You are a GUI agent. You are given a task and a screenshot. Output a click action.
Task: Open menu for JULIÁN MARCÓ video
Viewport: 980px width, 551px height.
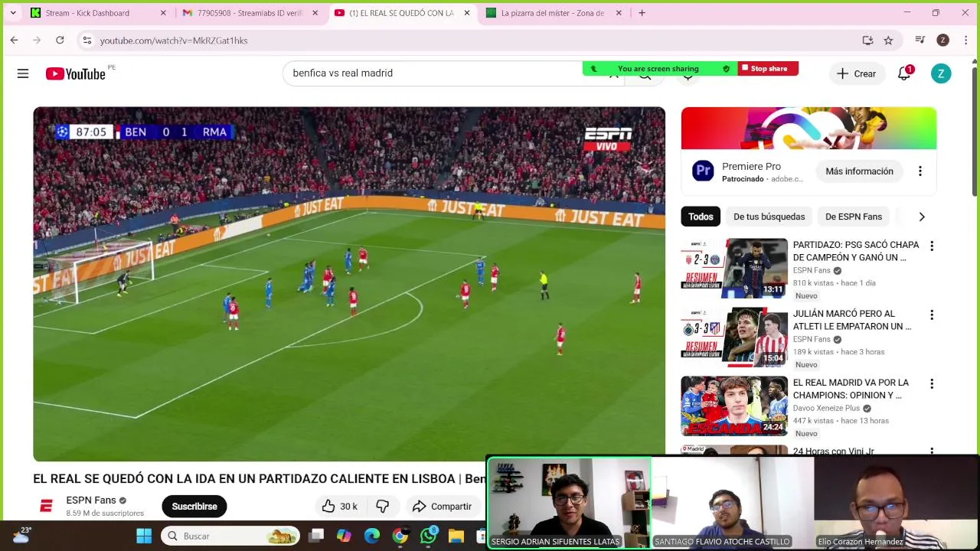point(932,315)
